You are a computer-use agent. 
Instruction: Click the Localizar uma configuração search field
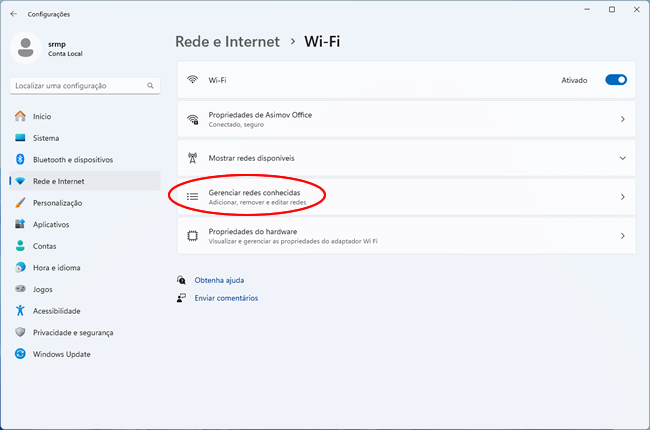[85, 86]
